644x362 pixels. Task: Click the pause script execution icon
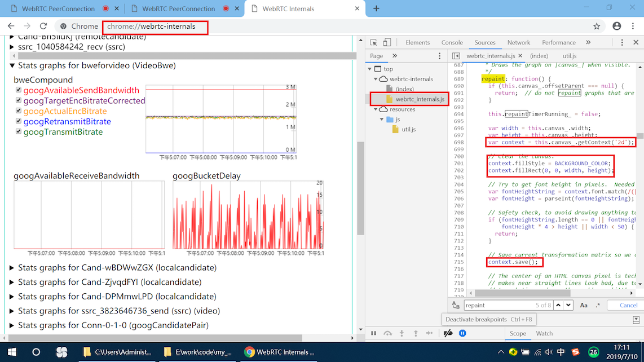[x=373, y=334]
